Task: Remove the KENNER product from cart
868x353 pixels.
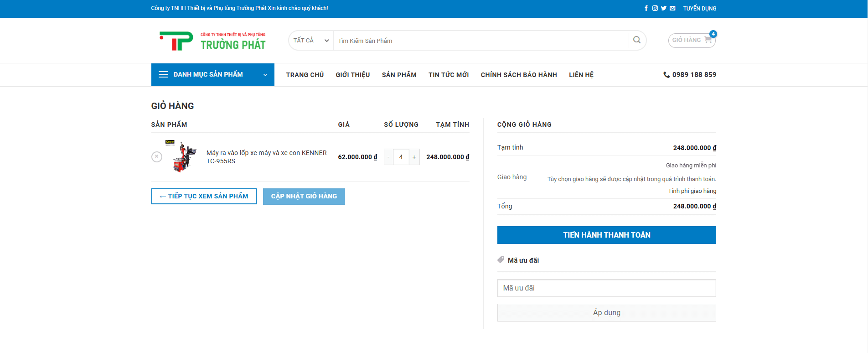Action: pos(157,157)
